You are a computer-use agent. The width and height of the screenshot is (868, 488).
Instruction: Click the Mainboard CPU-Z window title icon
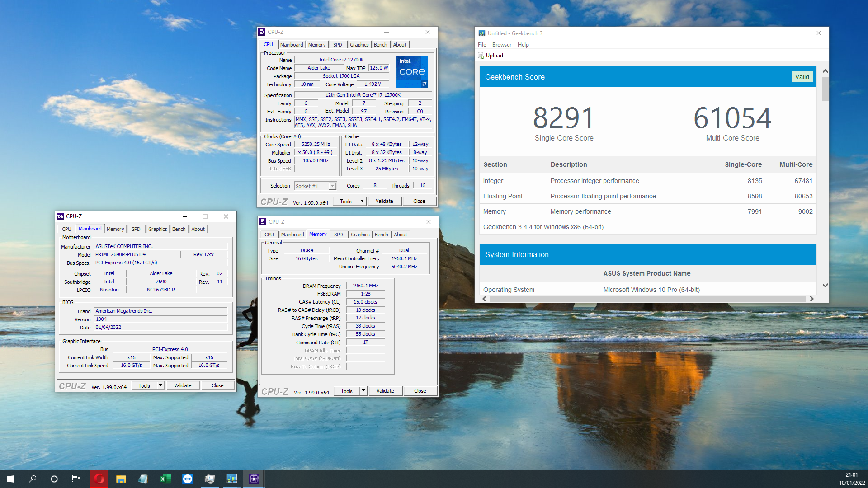60,216
